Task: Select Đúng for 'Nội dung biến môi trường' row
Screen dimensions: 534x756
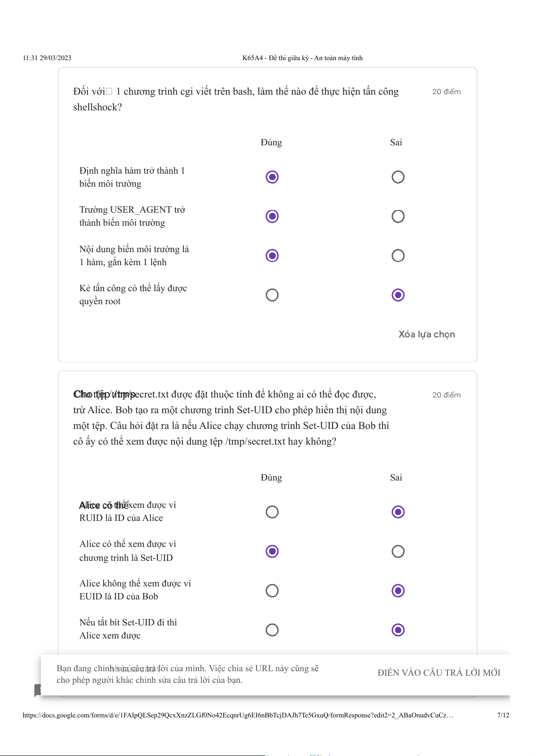Action: tap(272, 256)
